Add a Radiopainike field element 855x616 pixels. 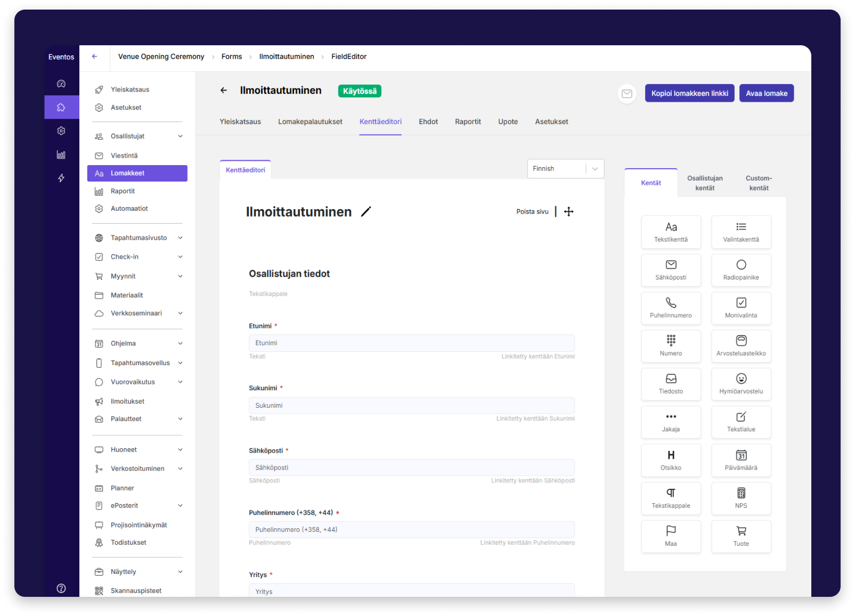point(740,270)
